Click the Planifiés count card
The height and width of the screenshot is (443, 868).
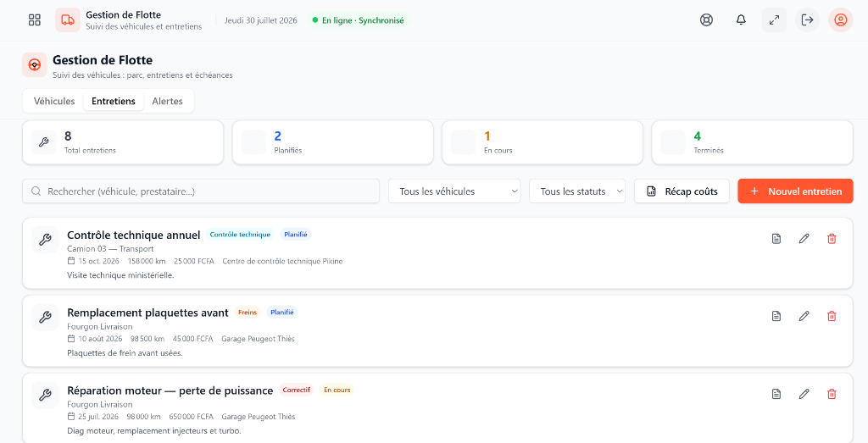(x=332, y=142)
